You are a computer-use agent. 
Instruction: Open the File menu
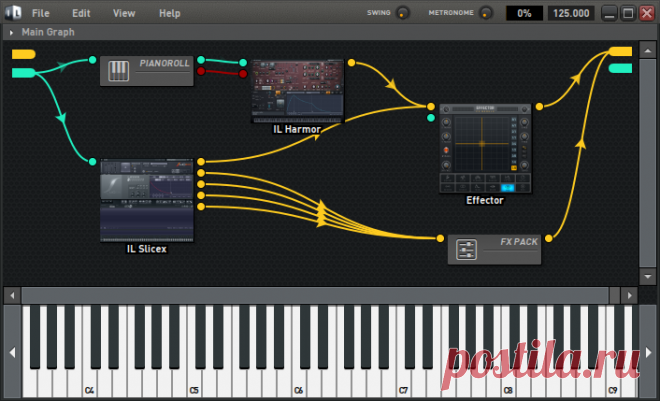tap(40, 13)
